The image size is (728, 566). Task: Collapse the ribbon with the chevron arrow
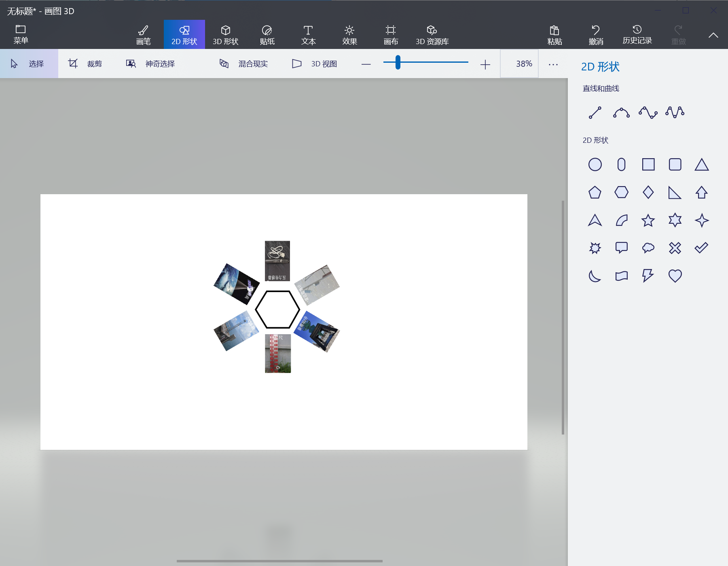pyautogui.click(x=713, y=35)
